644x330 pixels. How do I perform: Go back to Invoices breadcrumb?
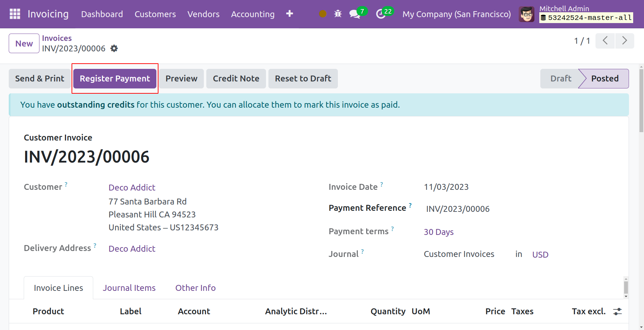pos(57,38)
